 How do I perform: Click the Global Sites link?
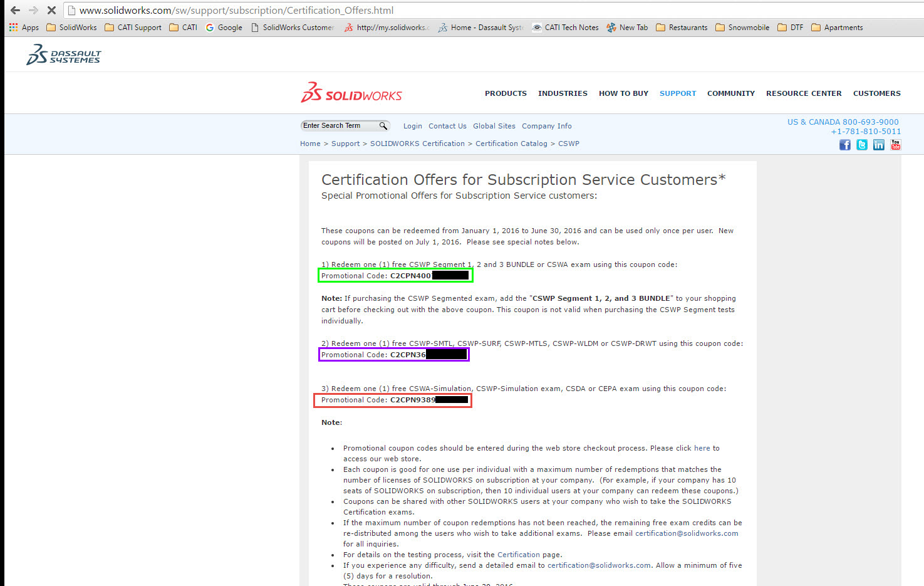click(x=494, y=126)
